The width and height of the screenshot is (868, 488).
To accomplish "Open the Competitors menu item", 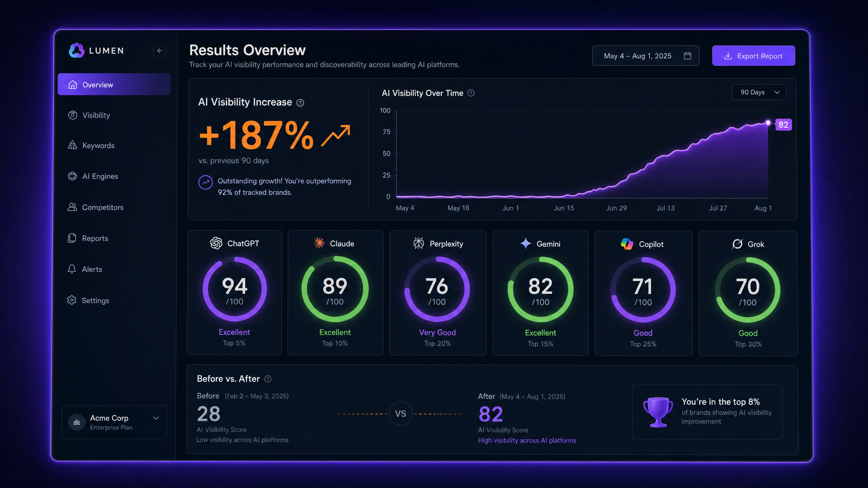I will [114, 207].
